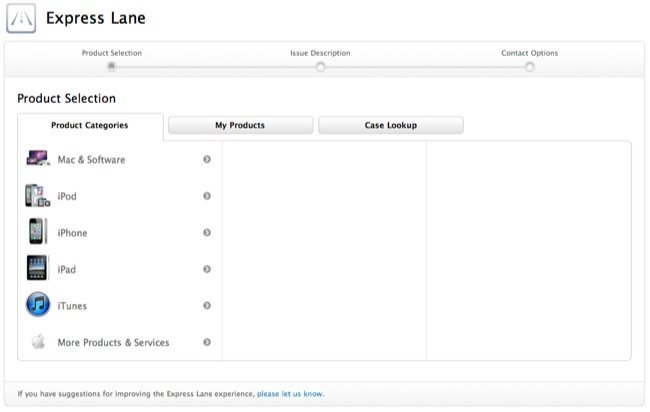Click the Issue Description step marker
This screenshot has width=650, height=412.
(x=320, y=67)
